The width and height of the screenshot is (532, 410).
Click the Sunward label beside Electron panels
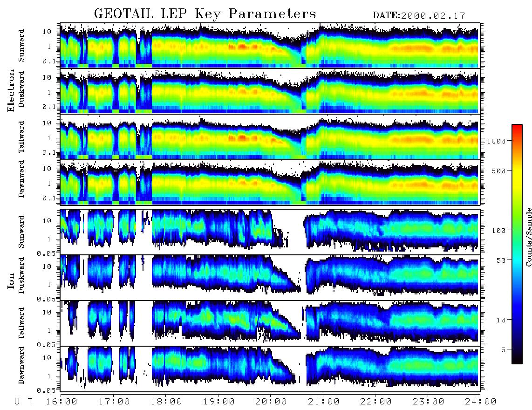coord(21,46)
